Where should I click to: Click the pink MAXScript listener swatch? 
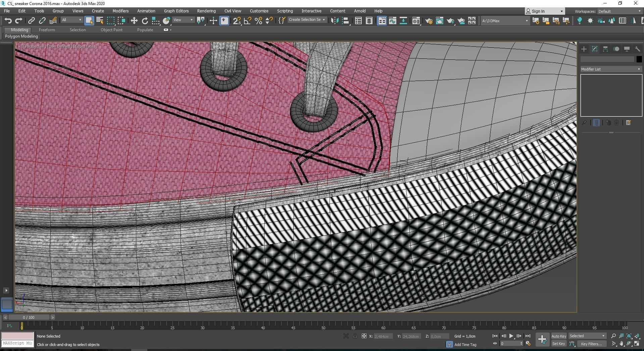17,336
